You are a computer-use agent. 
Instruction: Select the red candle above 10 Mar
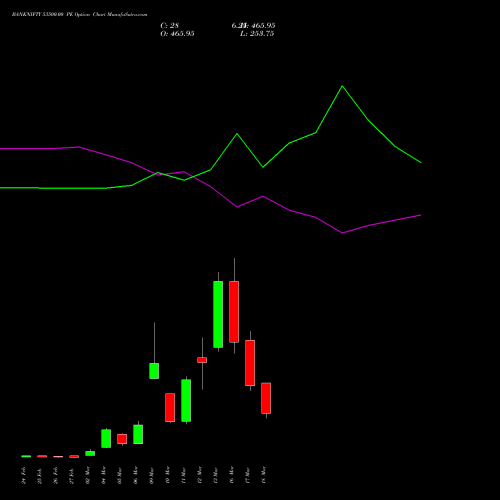coord(170,407)
